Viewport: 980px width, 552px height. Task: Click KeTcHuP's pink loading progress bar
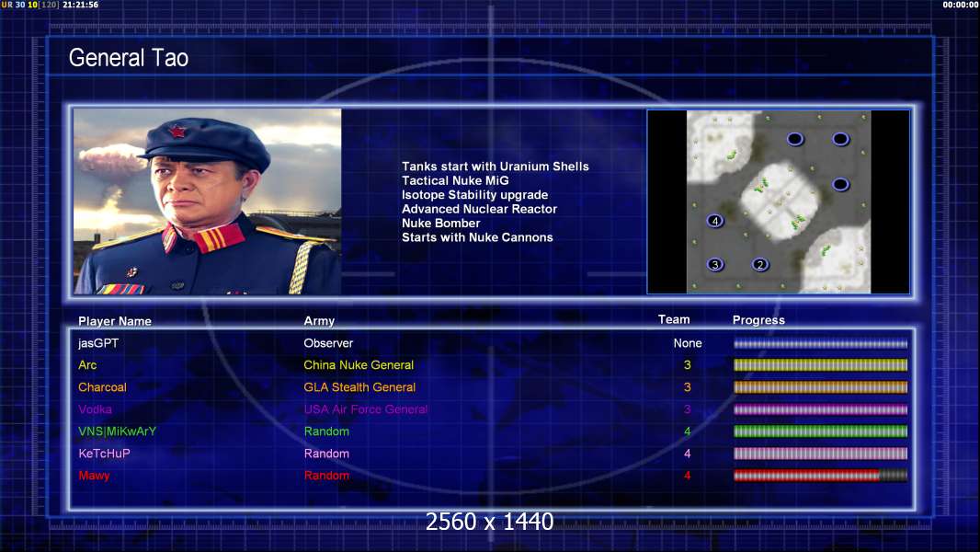[820, 454]
